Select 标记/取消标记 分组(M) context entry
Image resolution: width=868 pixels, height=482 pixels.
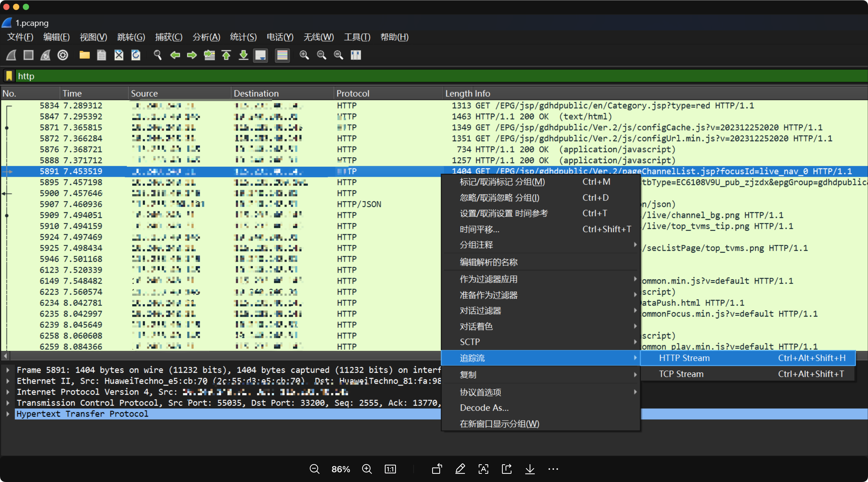point(541,182)
